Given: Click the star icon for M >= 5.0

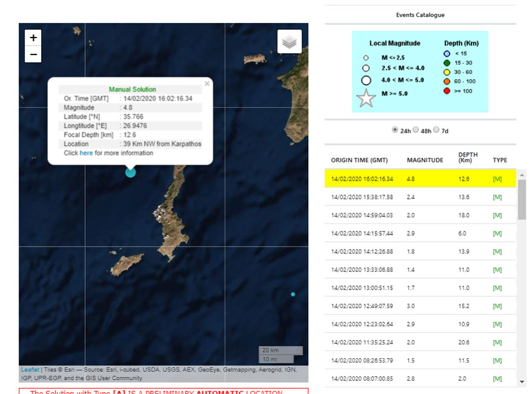Looking at the screenshot, I should click(366, 98).
